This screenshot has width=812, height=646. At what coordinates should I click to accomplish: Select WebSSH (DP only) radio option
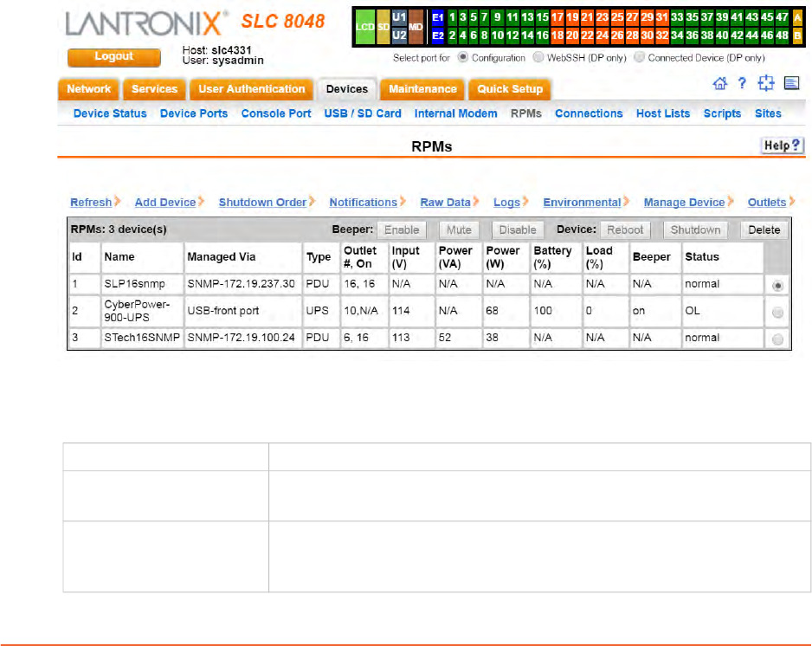[539, 58]
